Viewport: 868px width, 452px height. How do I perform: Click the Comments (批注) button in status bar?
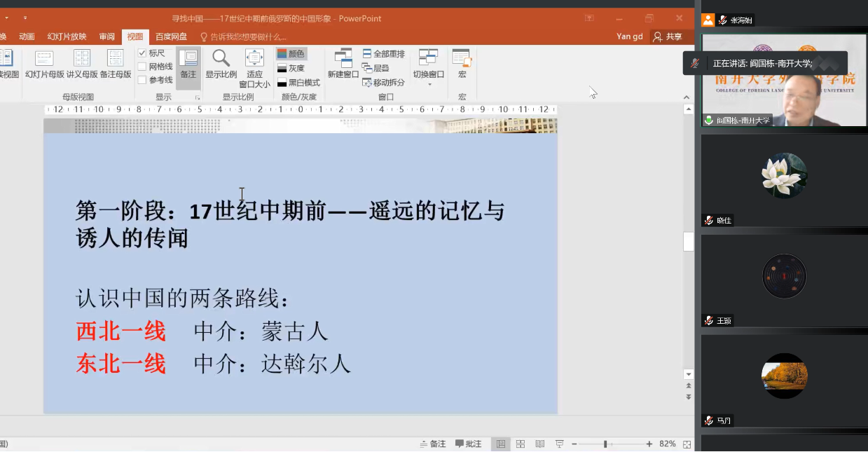coord(469,444)
